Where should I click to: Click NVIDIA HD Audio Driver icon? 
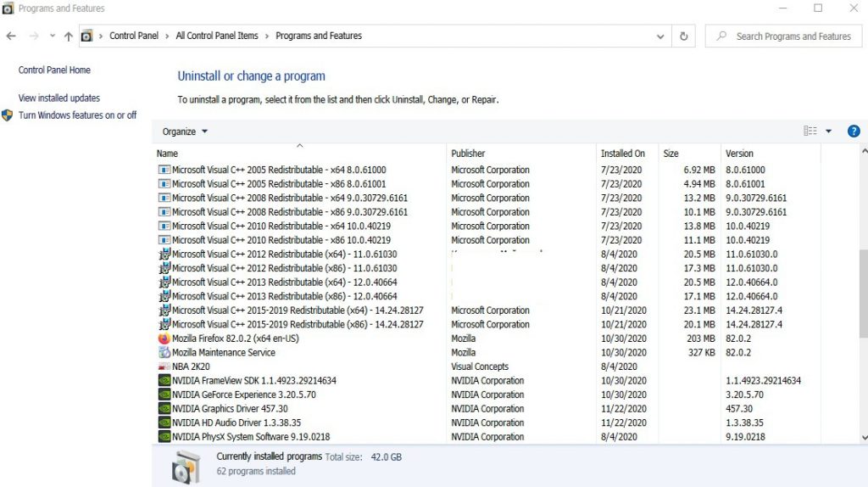coord(164,423)
